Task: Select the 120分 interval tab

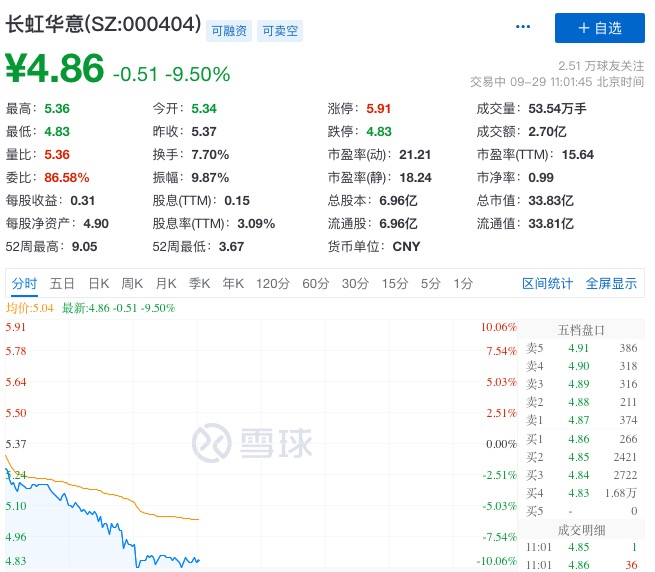Action: [273, 284]
